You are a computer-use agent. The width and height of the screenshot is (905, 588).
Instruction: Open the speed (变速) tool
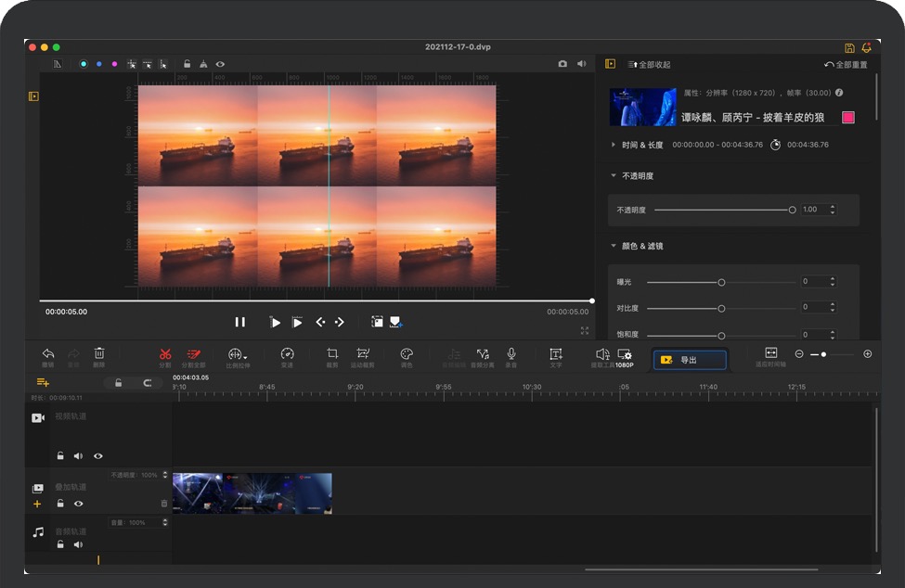click(x=287, y=353)
